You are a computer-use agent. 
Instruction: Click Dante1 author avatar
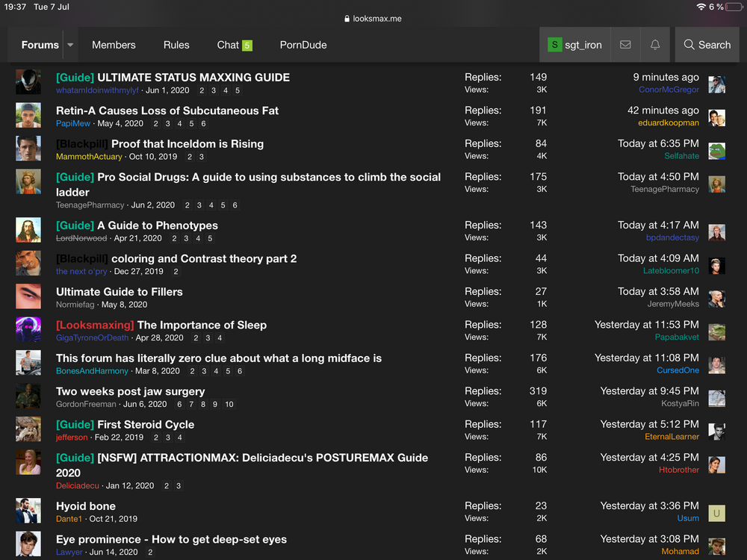28,511
